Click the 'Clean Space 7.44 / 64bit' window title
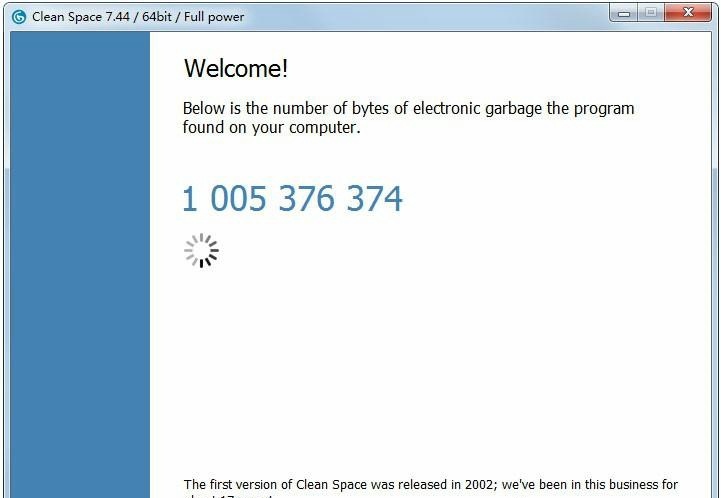Screen dimensions: 721x498 point(138,17)
